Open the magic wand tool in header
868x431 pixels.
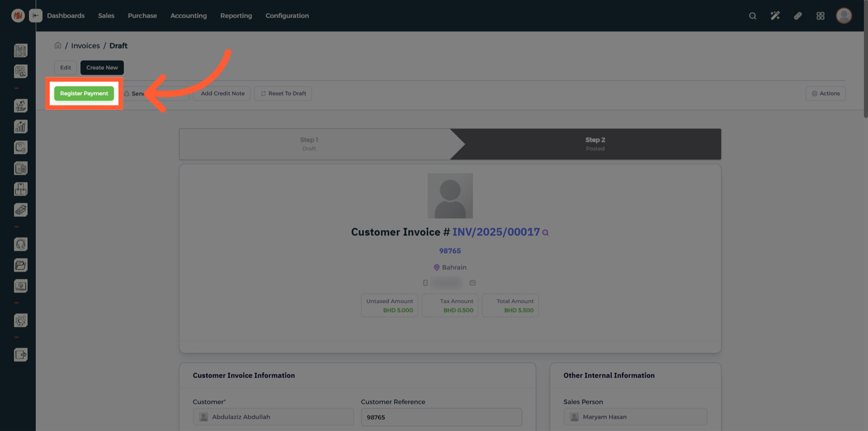pyautogui.click(x=775, y=16)
